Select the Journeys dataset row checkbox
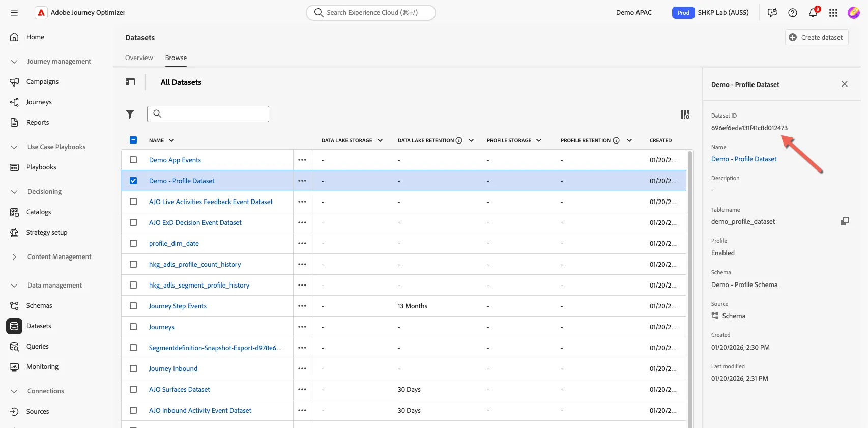Screen dimensions: 868x428 (x=133, y=327)
